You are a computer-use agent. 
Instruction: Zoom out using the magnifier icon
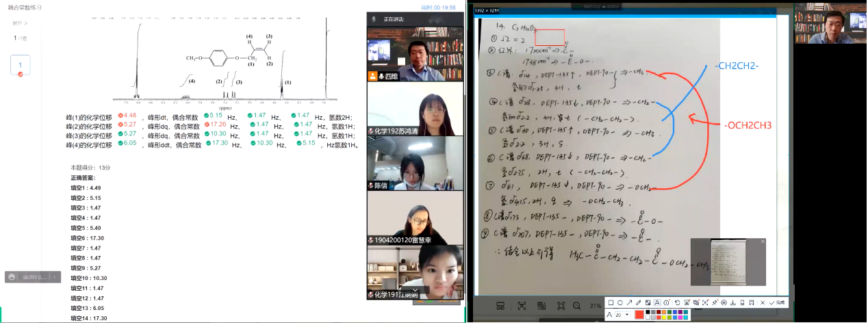[577, 305]
